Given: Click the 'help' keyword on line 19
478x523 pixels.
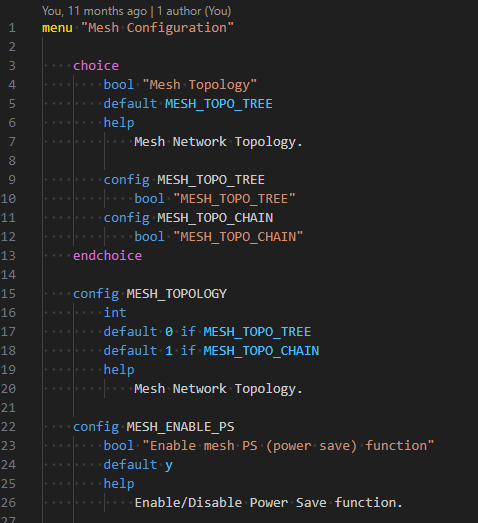Looking at the screenshot, I should point(119,370).
